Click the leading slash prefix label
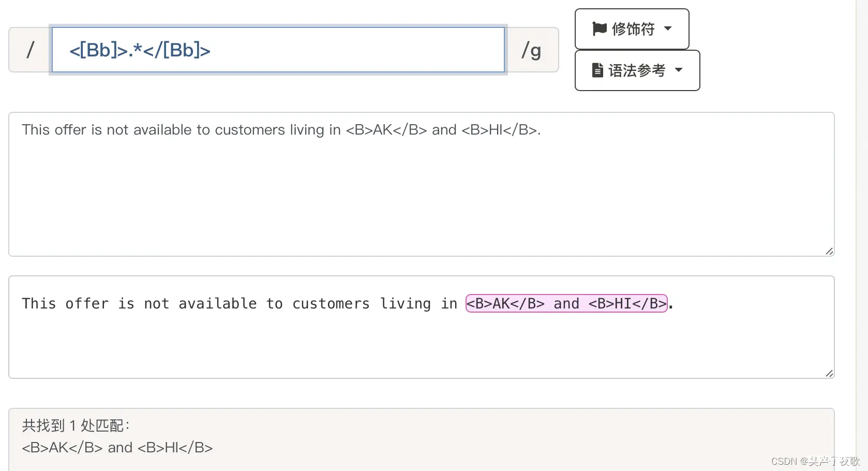This screenshot has height=471, width=868. point(30,50)
